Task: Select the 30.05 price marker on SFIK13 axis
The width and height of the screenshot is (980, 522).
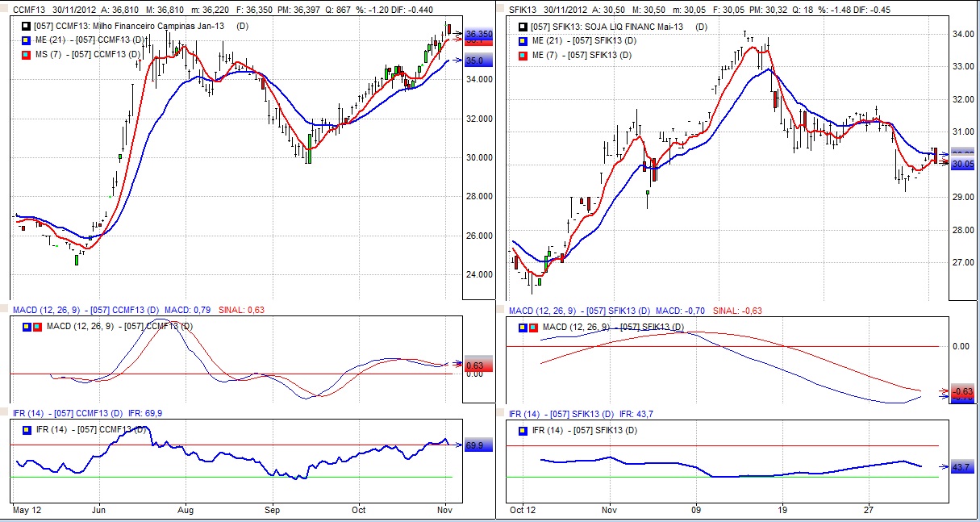Action: pyautogui.click(x=963, y=164)
